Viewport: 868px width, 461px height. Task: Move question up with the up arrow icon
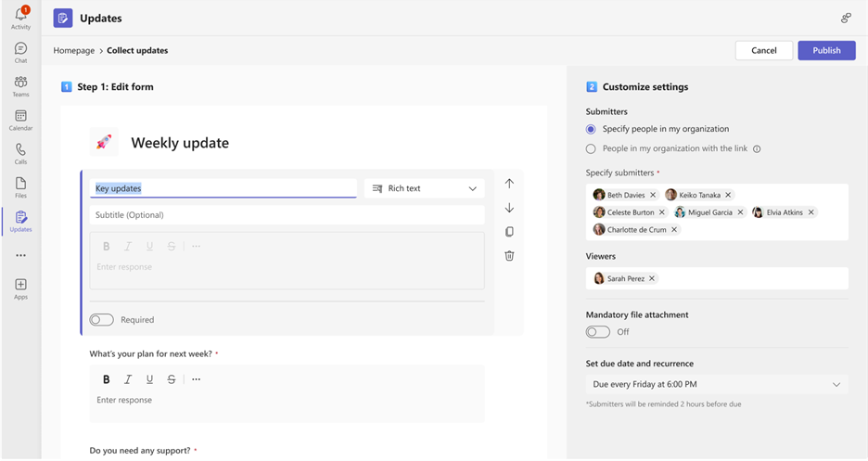coord(509,184)
